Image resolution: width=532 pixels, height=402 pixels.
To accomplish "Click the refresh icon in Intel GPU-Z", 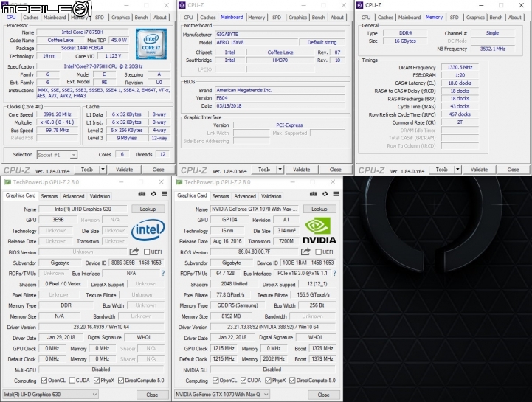I will [x=153, y=194].
